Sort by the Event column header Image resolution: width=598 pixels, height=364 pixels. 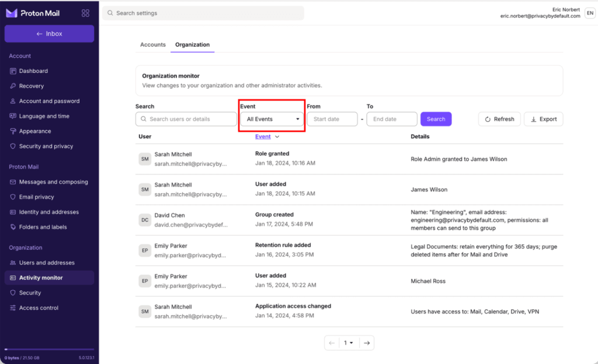(263, 136)
